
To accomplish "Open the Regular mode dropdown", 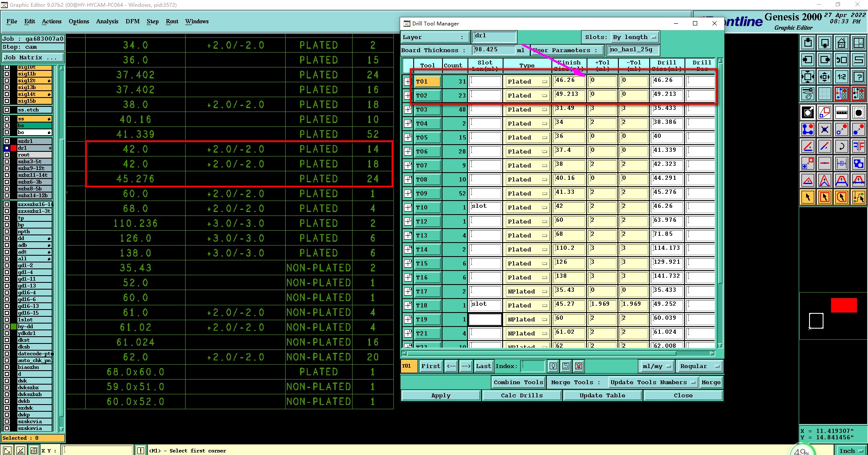I will [x=699, y=366].
